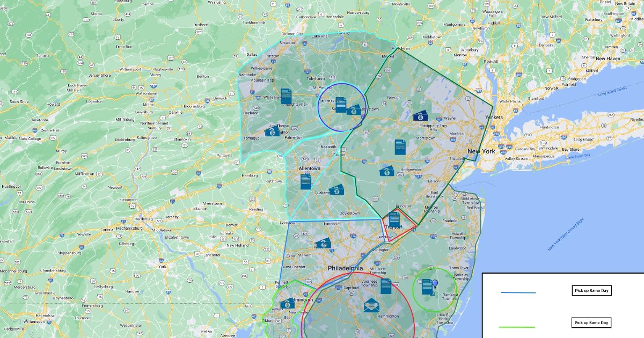Click the New York city label
Screen dimensions: 644x338
pos(481,151)
